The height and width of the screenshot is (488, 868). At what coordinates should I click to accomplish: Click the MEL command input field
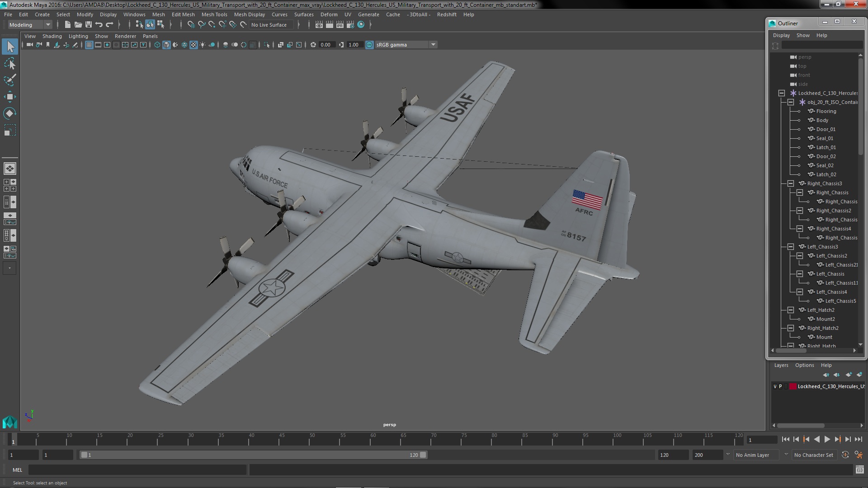[x=137, y=470]
